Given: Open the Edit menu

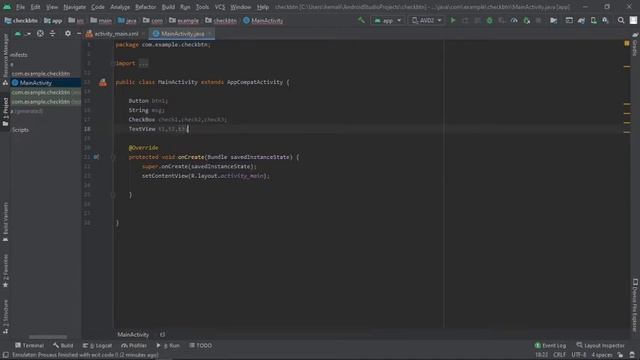Looking at the screenshot, I should 36,7.
